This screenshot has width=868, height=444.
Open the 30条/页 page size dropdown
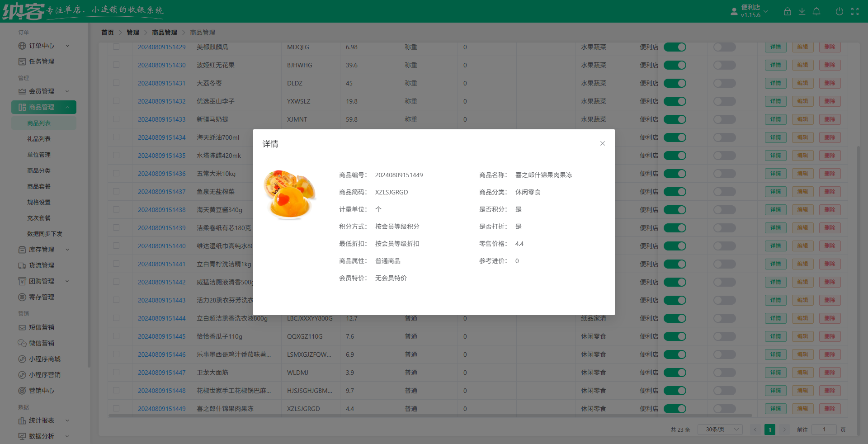click(720, 430)
